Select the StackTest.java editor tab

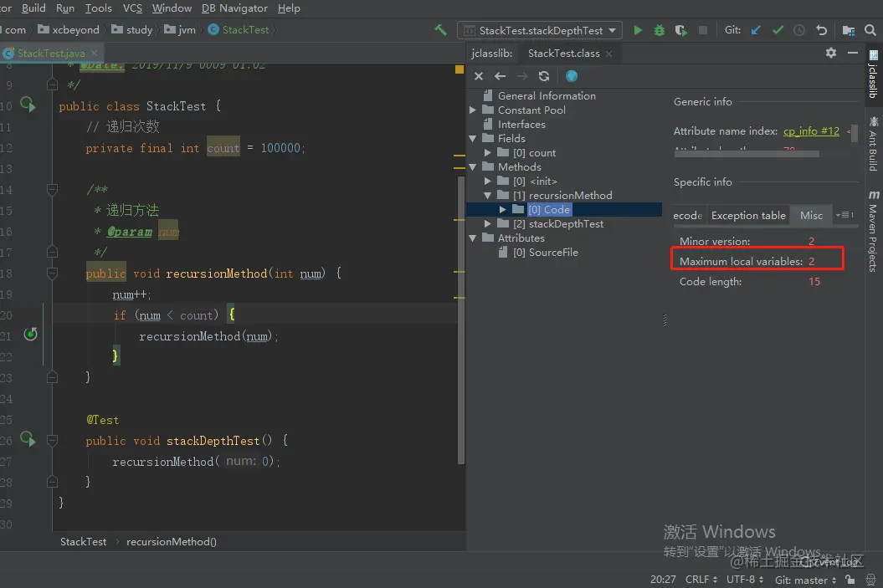click(51, 54)
